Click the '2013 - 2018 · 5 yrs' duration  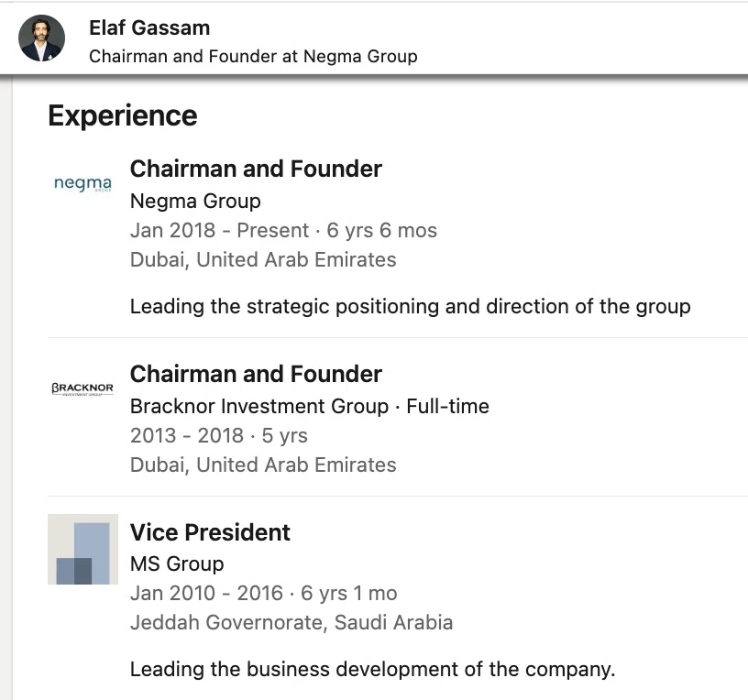coord(219,436)
